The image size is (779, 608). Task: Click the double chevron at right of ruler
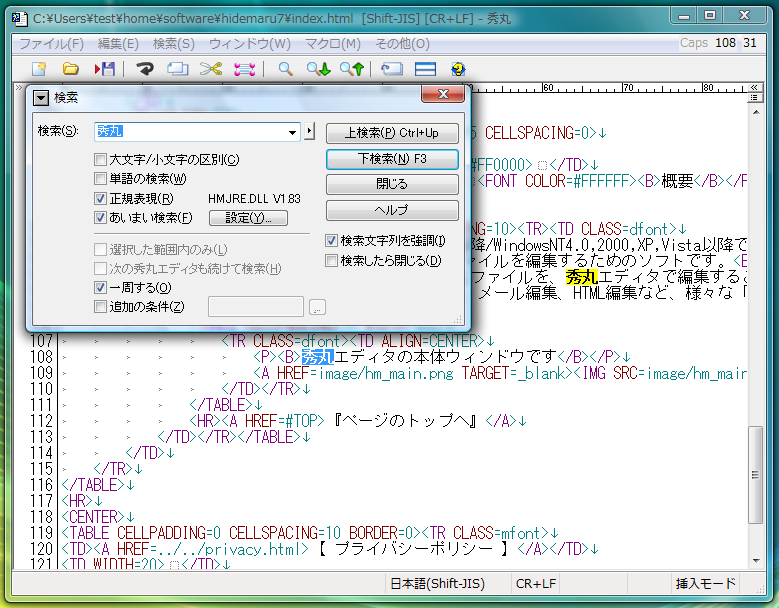754,87
